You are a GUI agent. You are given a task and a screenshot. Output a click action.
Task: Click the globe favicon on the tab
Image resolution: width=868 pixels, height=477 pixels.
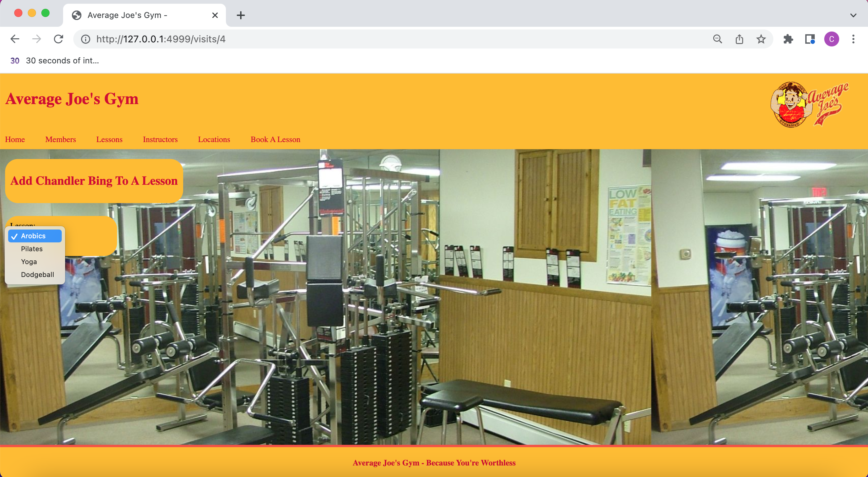[77, 15]
